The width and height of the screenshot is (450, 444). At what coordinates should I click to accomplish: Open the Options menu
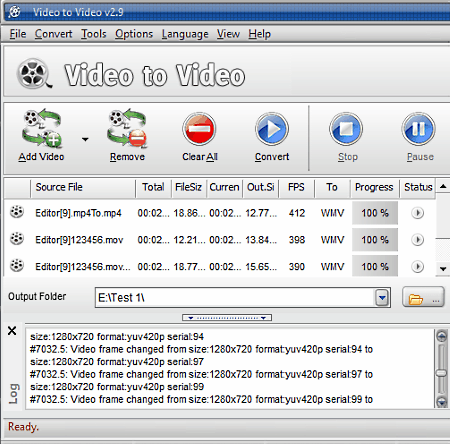point(134,34)
